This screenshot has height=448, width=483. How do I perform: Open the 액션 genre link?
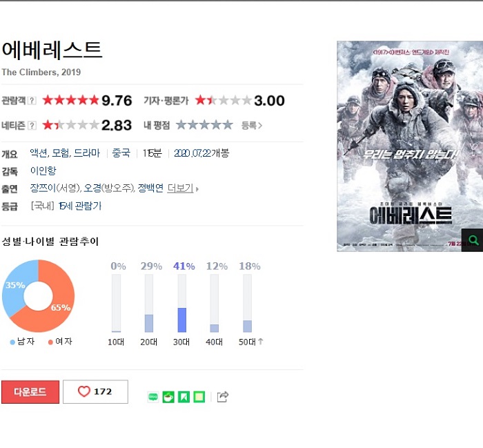(39, 153)
